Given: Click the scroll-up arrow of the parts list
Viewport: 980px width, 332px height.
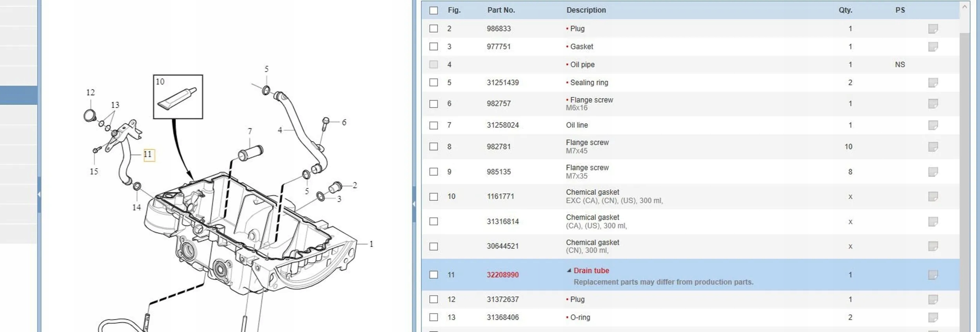Looking at the screenshot, I should [965, 7].
